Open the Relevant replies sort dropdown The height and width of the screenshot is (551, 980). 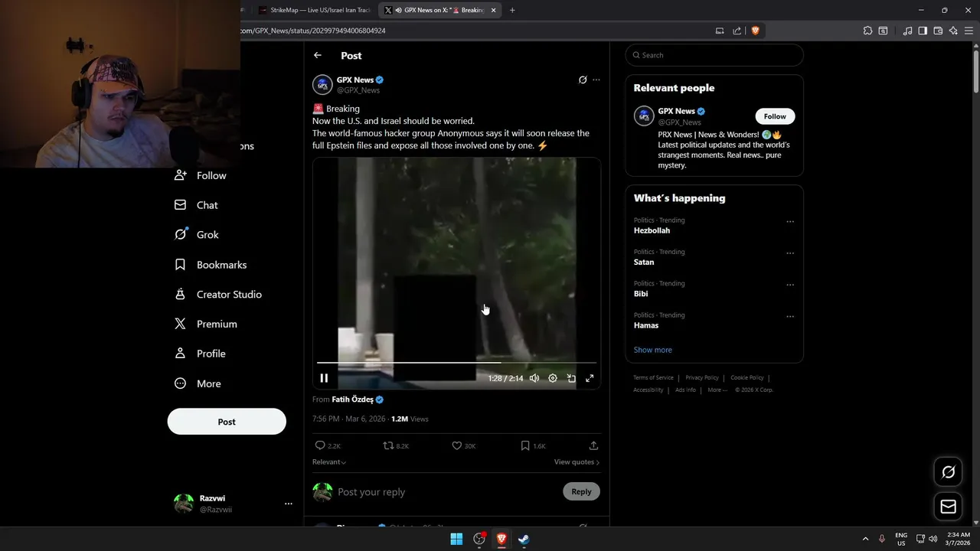pos(329,462)
